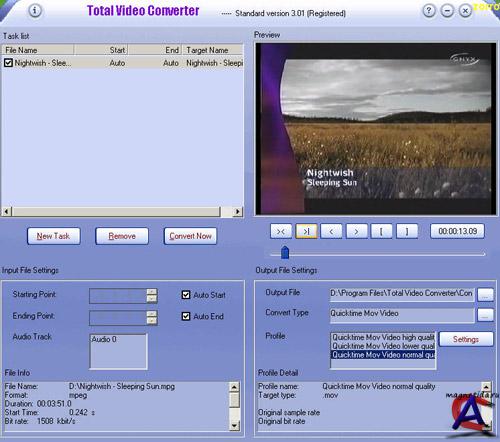Select Audio 0 in Audio Track list

click(x=104, y=339)
